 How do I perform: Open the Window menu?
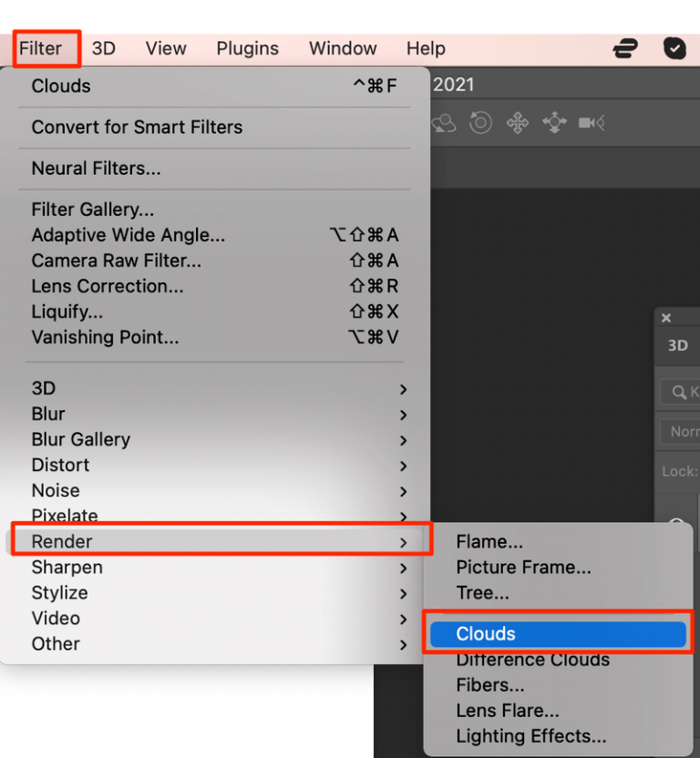[343, 48]
